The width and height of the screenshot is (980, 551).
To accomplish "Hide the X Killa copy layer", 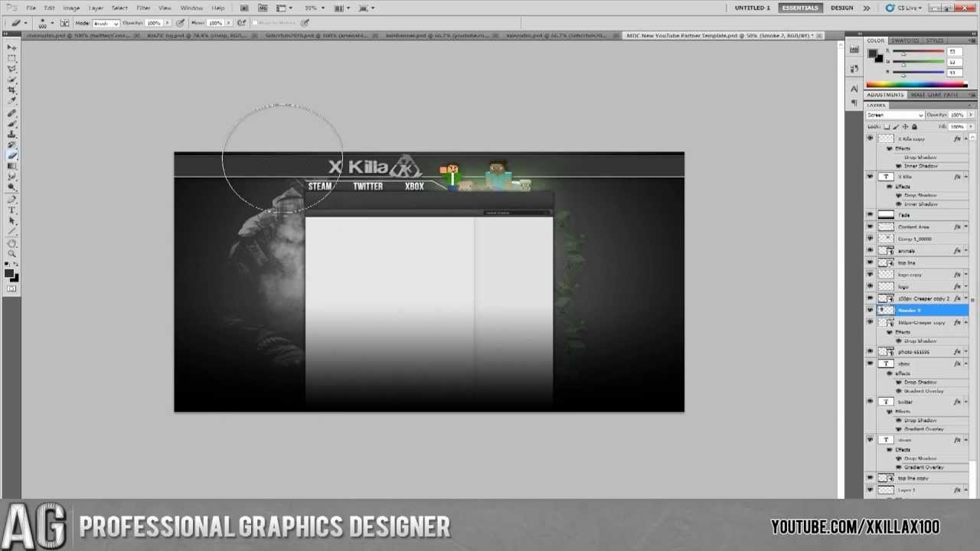I will (870, 139).
